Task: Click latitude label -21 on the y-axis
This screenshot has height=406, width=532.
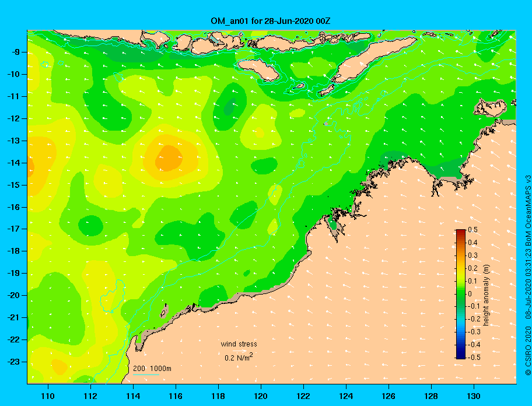Action: [x=14, y=317]
